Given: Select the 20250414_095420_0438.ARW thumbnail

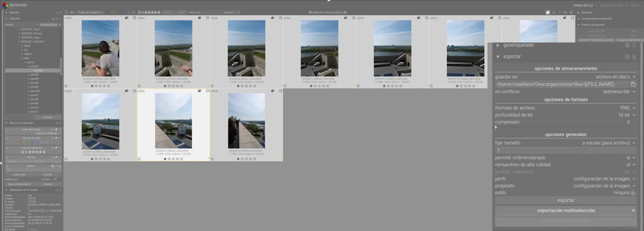Looking at the screenshot, I should tap(246, 121).
